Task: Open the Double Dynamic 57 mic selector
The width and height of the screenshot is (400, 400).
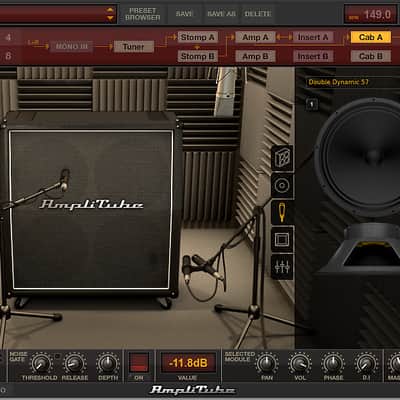Action: 353,82
